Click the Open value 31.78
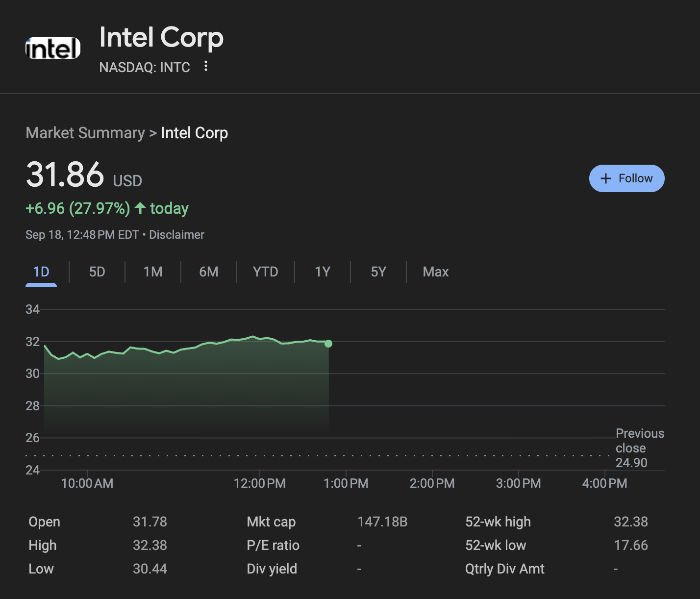The image size is (700, 599). point(150,522)
